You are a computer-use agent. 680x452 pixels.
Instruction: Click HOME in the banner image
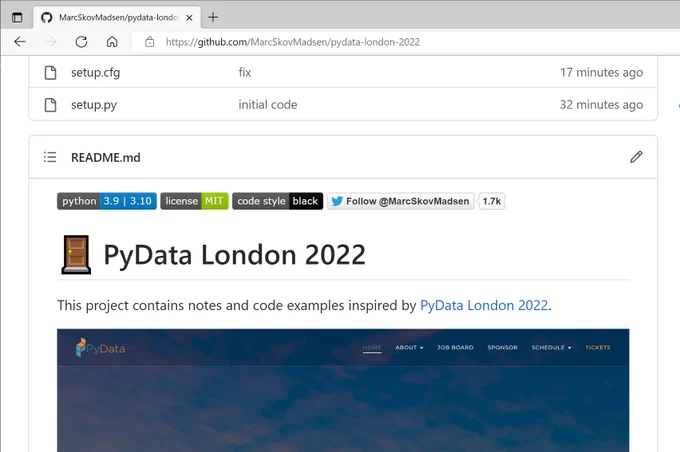click(x=372, y=347)
